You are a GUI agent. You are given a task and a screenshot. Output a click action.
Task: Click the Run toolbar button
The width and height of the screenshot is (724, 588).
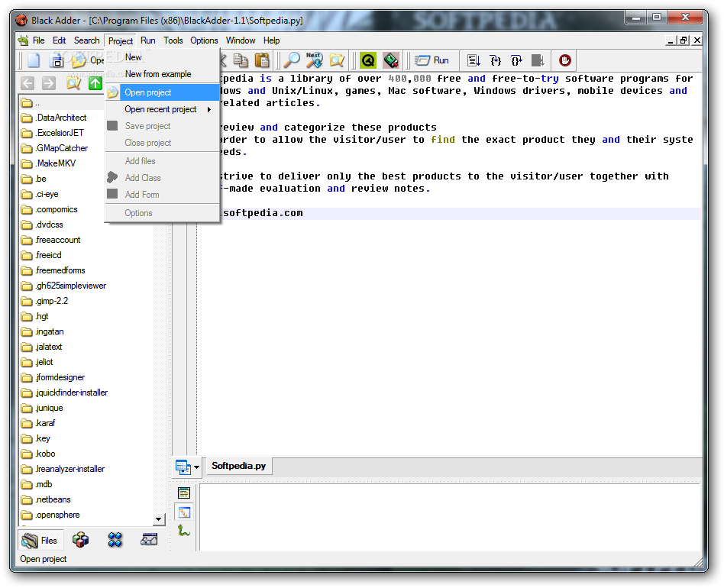(431, 60)
